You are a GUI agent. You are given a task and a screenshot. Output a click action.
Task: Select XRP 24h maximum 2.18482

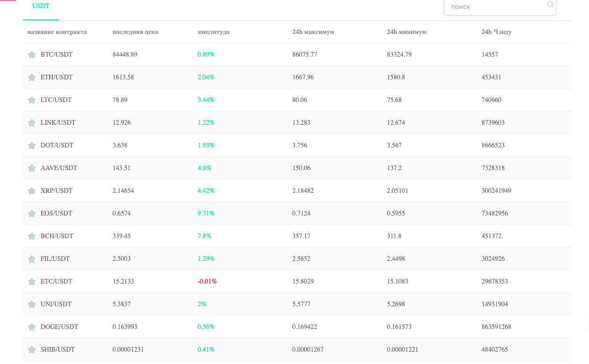303,191
